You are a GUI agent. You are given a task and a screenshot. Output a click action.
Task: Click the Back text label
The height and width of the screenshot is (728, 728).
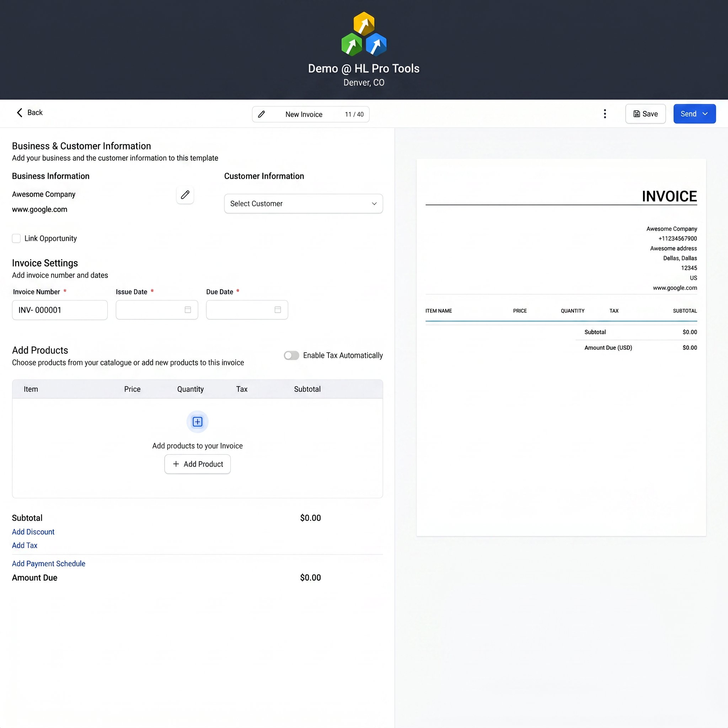pos(35,112)
